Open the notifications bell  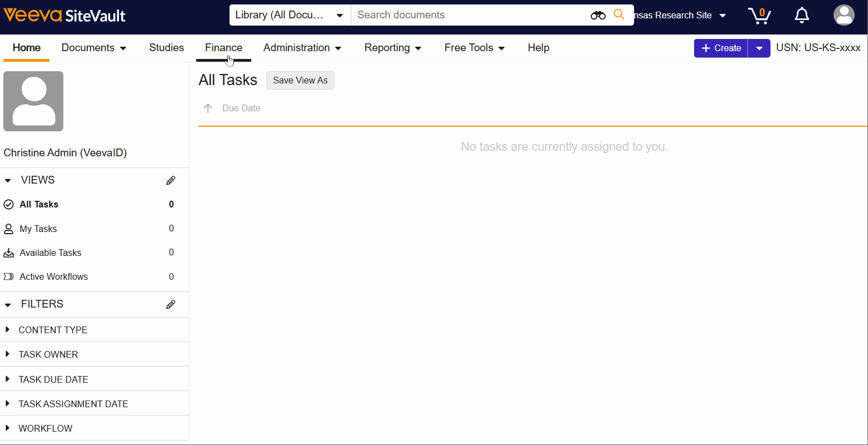pos(802,15)
